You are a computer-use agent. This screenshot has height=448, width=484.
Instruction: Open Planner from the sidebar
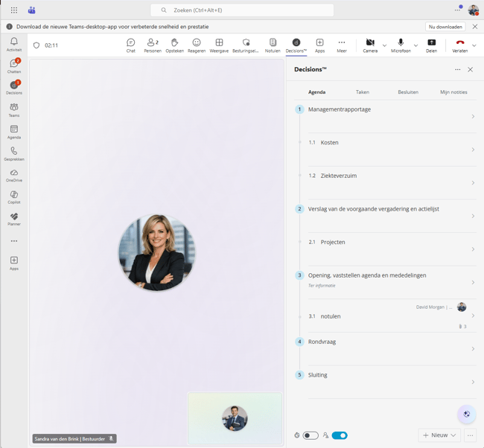point(14,219)
